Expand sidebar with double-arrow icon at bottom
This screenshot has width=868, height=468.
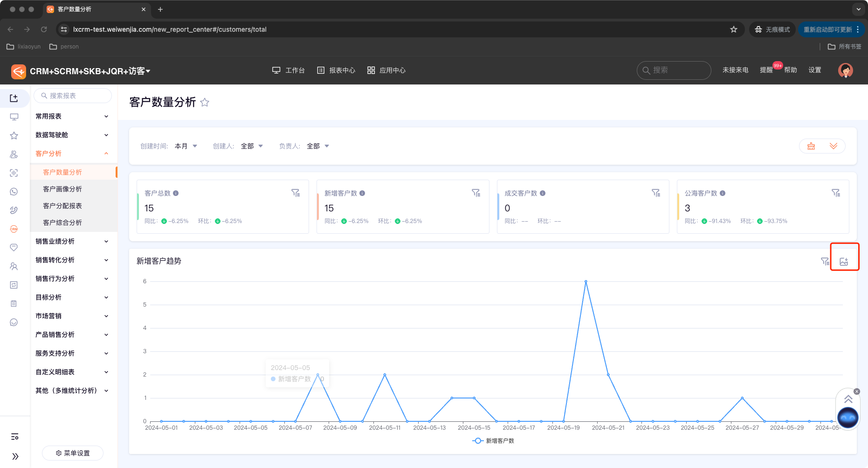point(15,456)
